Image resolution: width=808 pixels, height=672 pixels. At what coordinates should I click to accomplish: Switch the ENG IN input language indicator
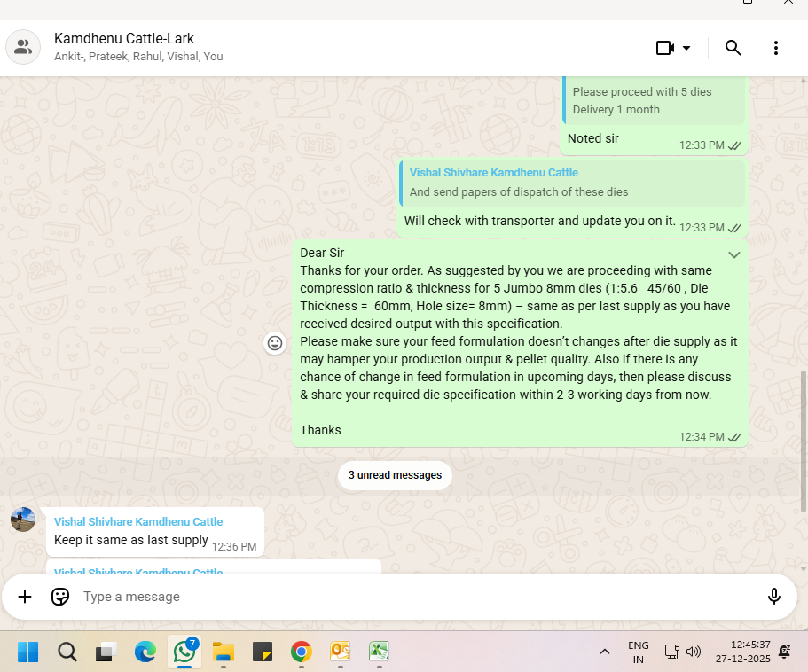(638, 652)
